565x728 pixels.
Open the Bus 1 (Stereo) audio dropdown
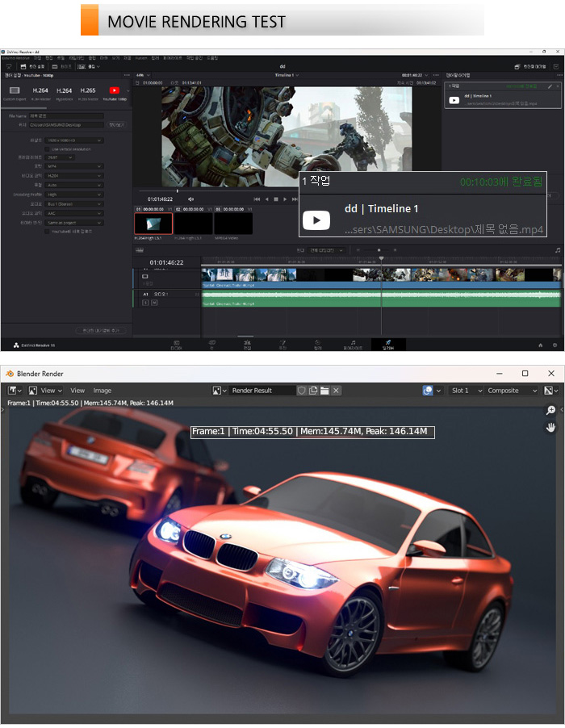click(73, 204)
